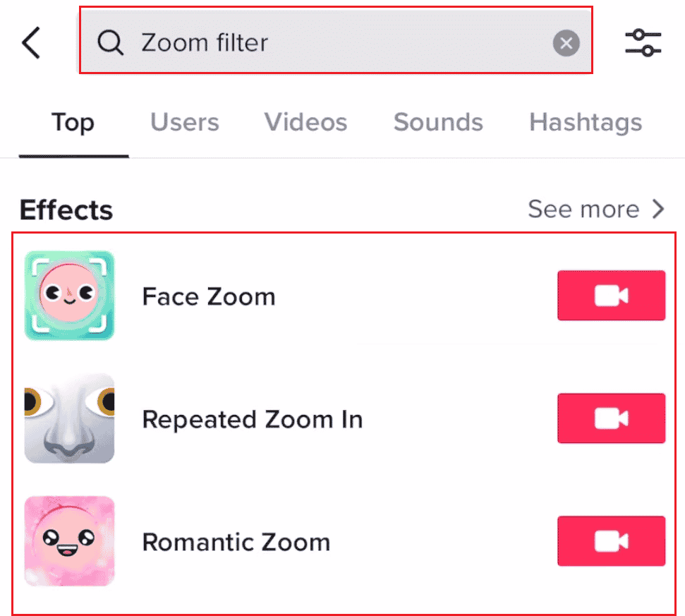Open the search filters icon
This screenshot has width=685, height=616.
(643, 43)
